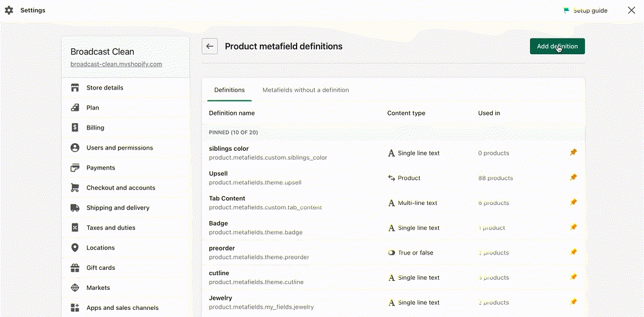Open Store details settings
The width and height of the screenshot is (644, 317).
[104, 88]
